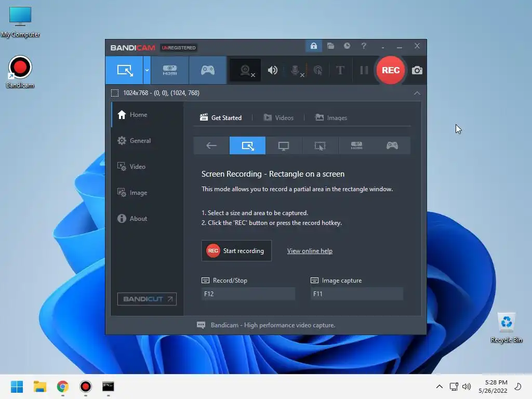
Task: Click the chat message icon in status bar
Action: click(x=201, y=325)
